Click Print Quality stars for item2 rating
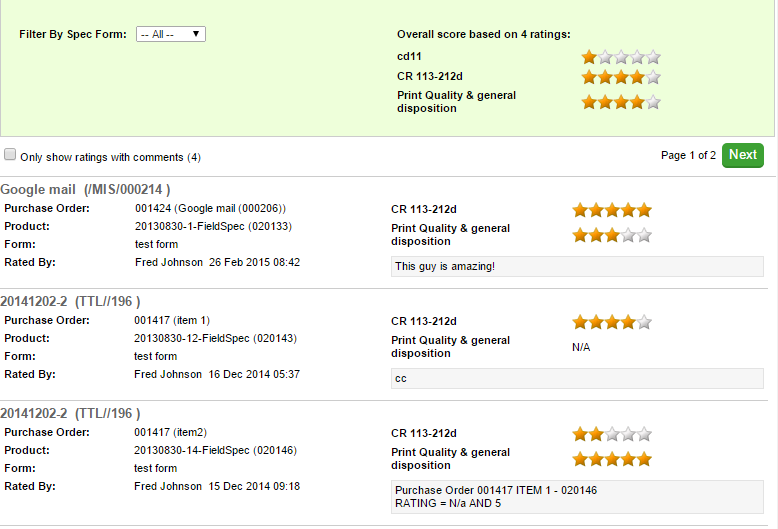Image resolution: width=778 pixels, height=529 pixels. [612, 459]
